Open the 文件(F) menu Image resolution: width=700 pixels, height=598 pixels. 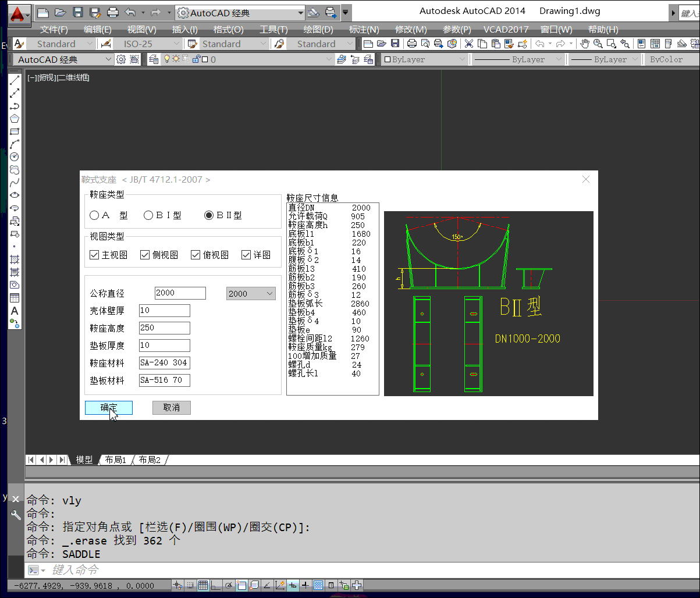(54, 29)
